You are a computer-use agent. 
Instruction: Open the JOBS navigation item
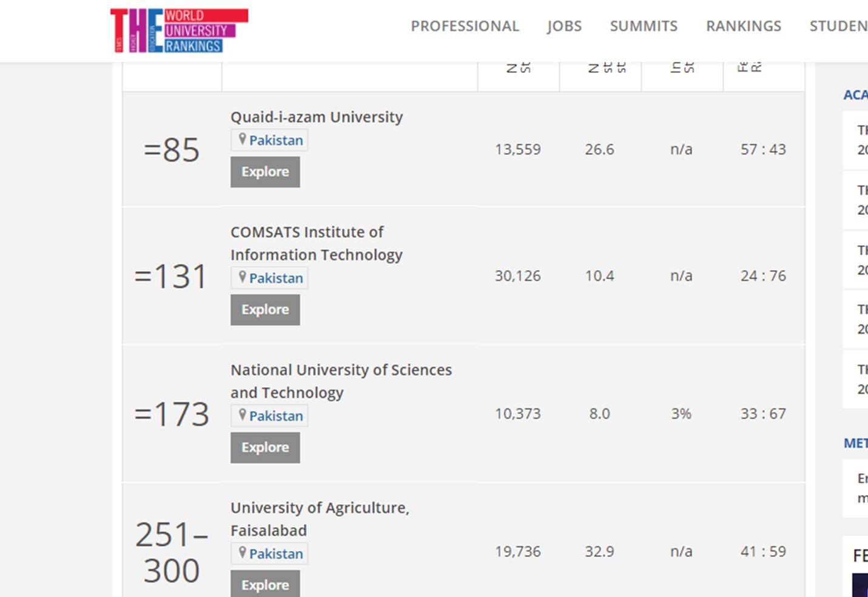[564, 26]
